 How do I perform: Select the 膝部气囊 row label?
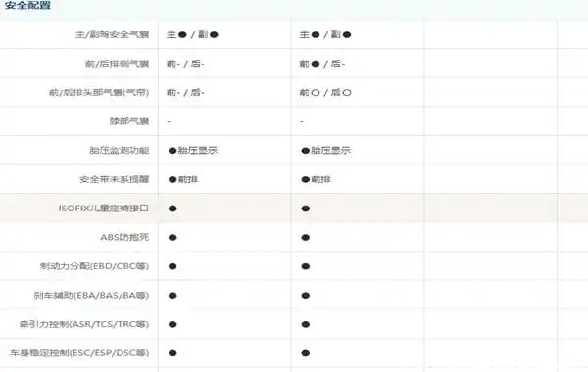129,121
